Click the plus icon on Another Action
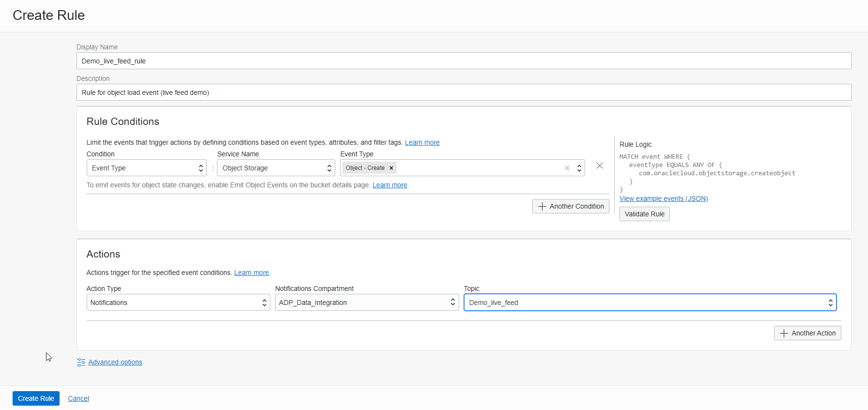This screenshot has height=410, width=868. [784, 333]
